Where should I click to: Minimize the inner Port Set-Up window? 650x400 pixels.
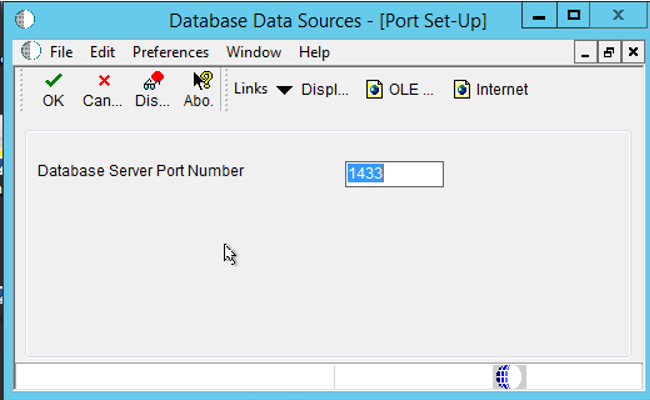coord(585,52)
